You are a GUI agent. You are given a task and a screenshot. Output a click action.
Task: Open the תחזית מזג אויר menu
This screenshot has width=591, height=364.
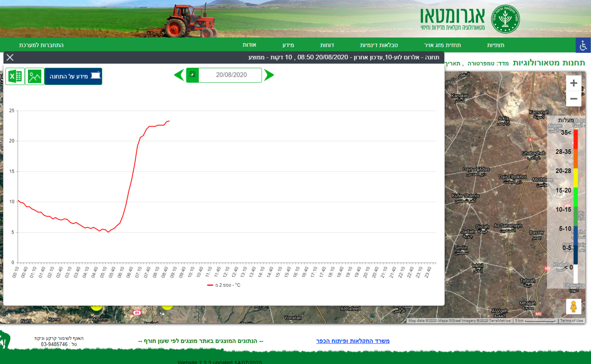coord(442,45)
